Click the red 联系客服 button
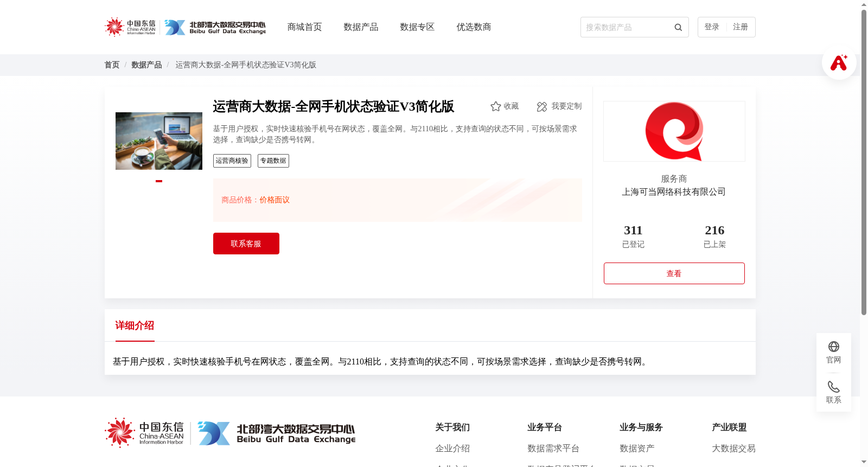Image resolution: width=868 pixels, height=467 pixels. click(x=246, y=244)
